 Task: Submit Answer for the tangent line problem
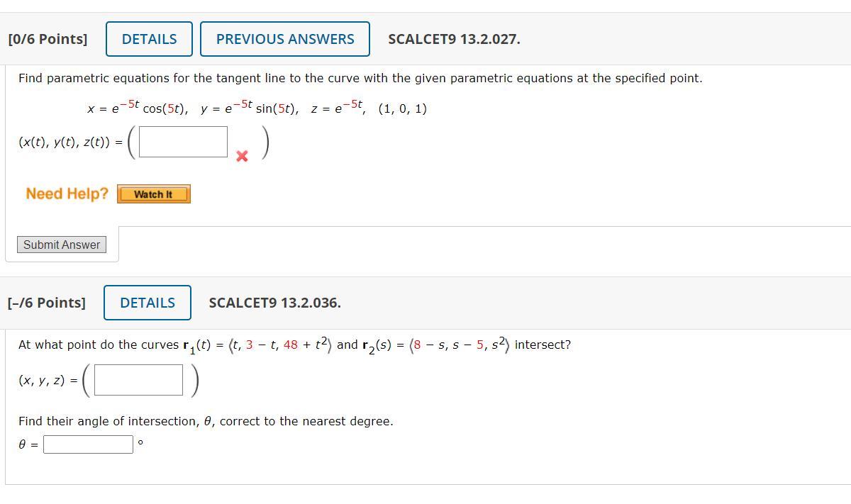61,245
